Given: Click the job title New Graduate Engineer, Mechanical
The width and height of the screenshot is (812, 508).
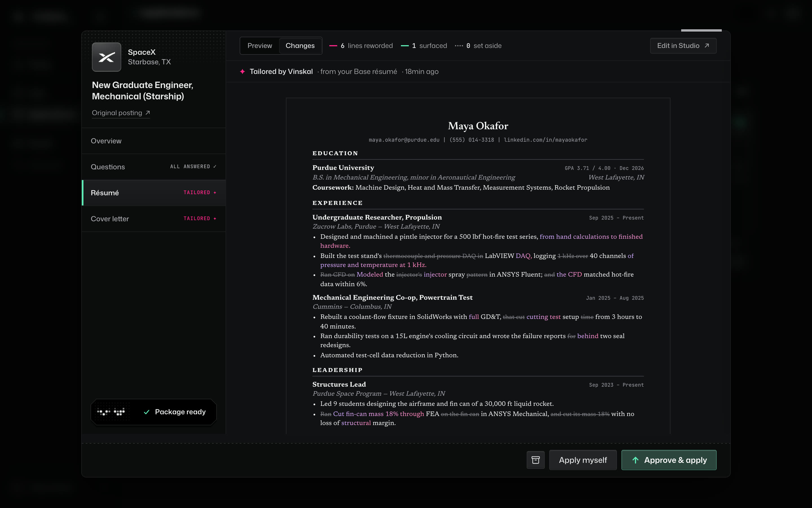Looking at the screenshot, I should [x=143, y=91].
